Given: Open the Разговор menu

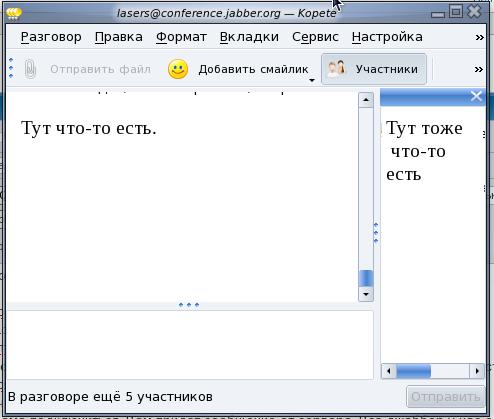Looking at the screenshot, I should (x=51, y=37).
